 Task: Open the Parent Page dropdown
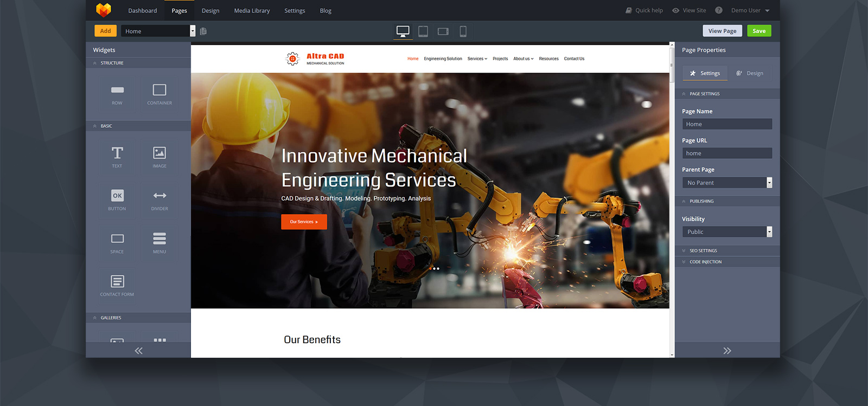(727, 183)
